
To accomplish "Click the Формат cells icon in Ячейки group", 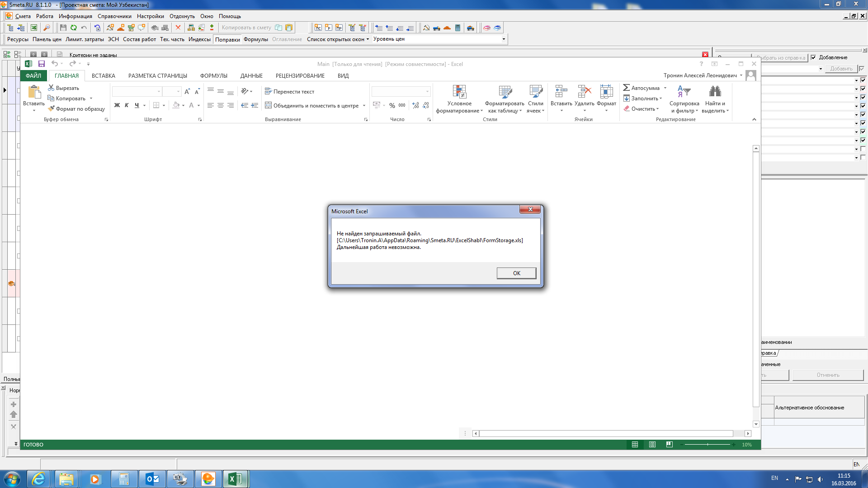I will coord(606,92).
